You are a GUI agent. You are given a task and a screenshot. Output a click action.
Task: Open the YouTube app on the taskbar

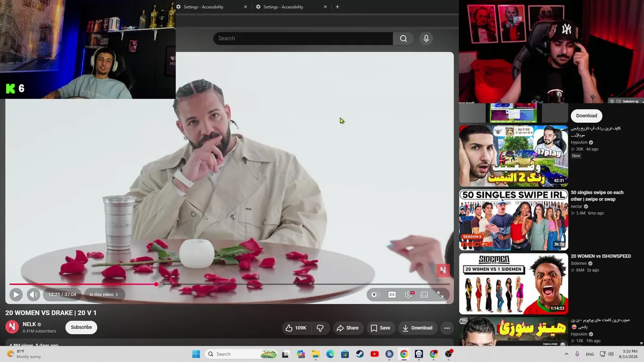(x=374, y=354)
